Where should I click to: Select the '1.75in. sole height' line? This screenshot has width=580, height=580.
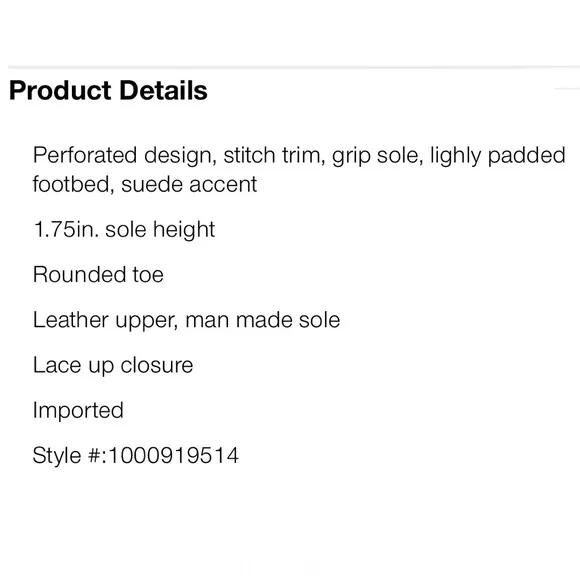pos(124,230)
